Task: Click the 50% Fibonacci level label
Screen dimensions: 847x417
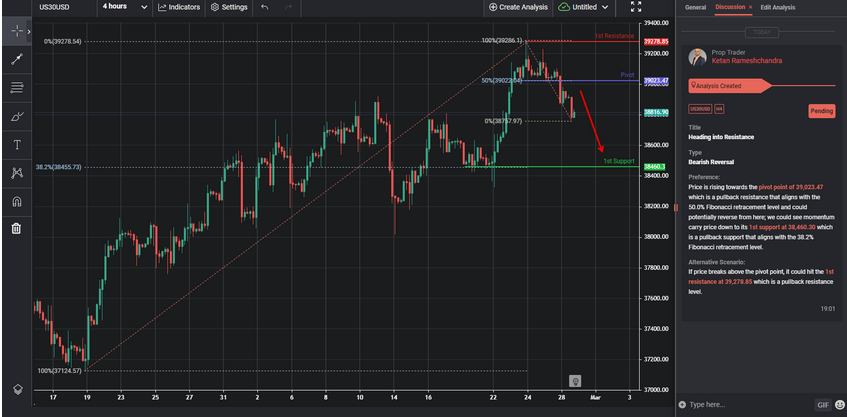Action: click(x=502, y=80)
